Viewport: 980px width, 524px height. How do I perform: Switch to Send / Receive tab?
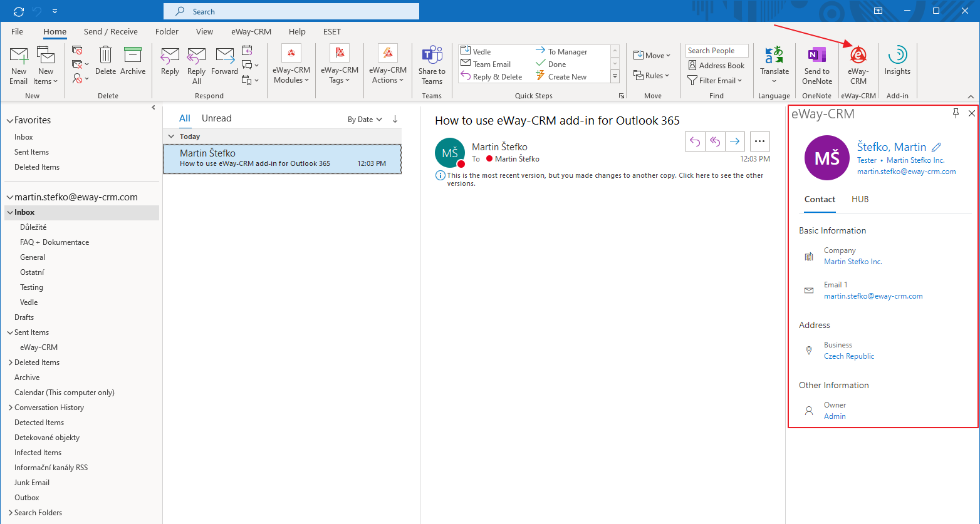pos(111,31)
